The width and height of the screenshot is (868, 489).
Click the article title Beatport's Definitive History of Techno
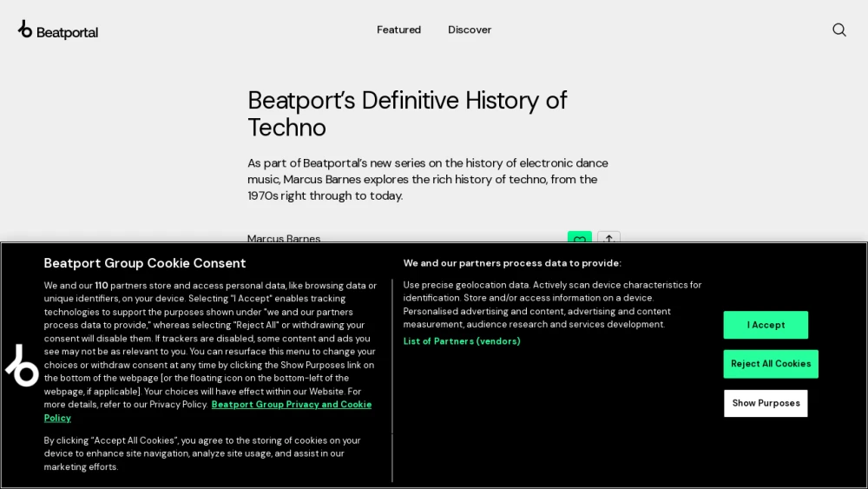(407, 114)
